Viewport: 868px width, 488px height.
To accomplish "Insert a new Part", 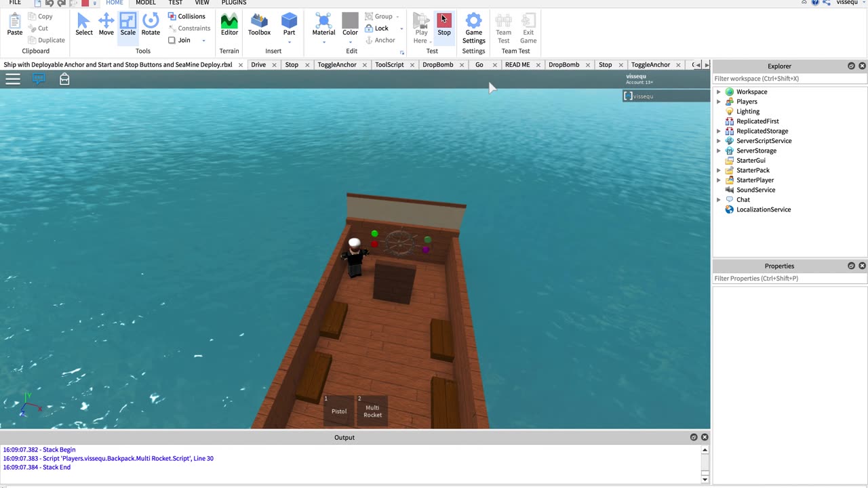I will coord(289,24).
